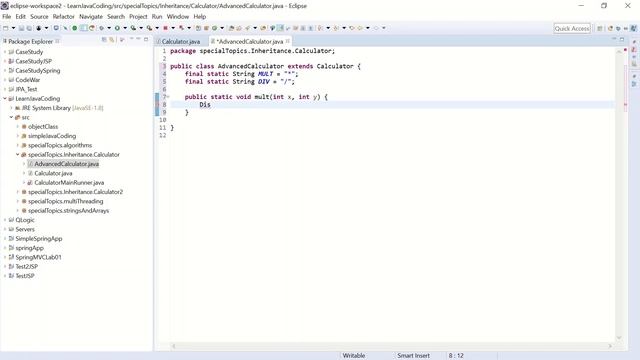Click the Save toolbar icon

pyautogui.click(x=21, y=28)
